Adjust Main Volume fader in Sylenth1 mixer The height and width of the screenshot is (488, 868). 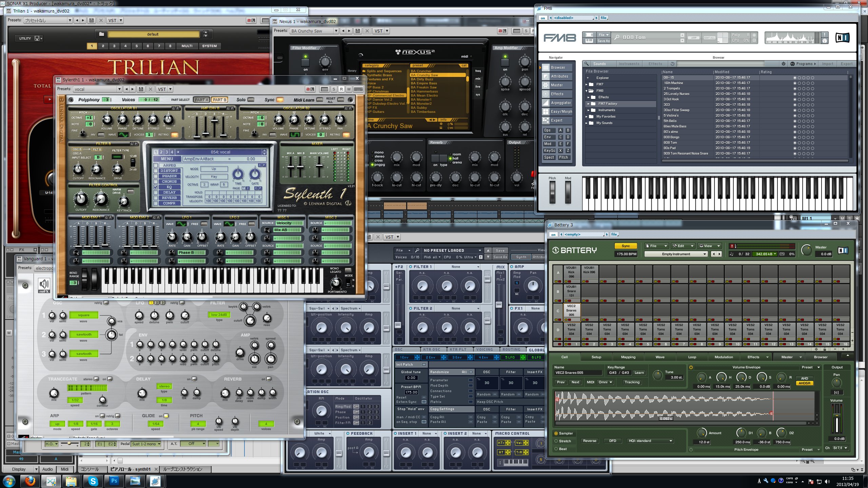tap(319, 165)
